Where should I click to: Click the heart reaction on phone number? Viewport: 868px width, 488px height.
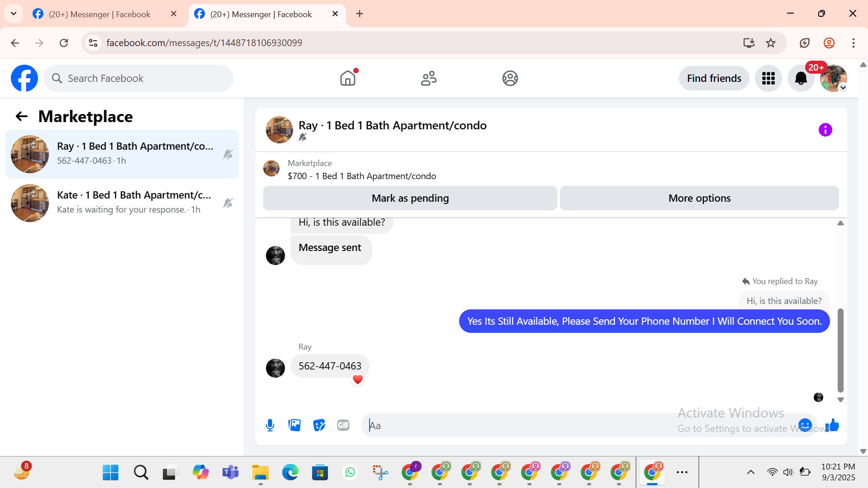(358, 379)
